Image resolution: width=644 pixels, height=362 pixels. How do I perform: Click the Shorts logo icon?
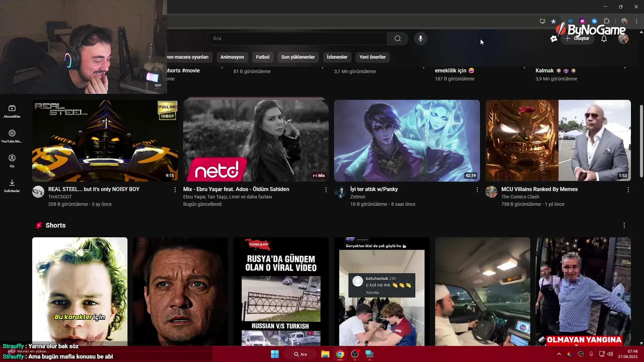click(38, 225)
